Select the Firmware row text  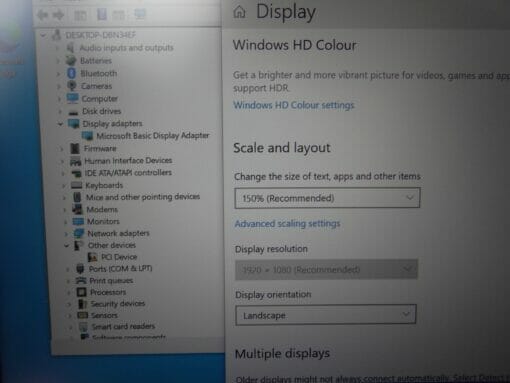[x=100, y=148]
